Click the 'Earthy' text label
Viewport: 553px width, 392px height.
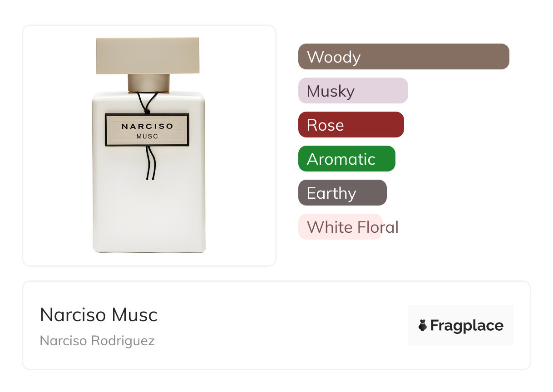pyautogui.click(x=331, y=193)
